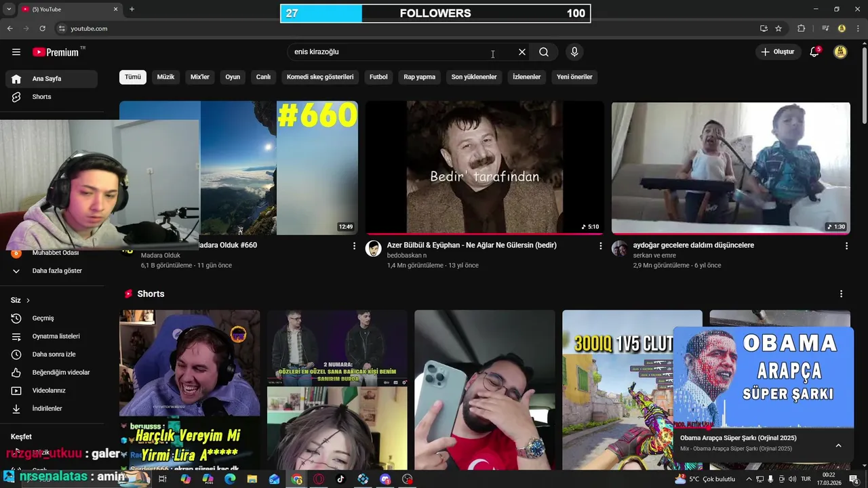
Task: Expand the Siz section chevron
Action: tap(28, 300)
